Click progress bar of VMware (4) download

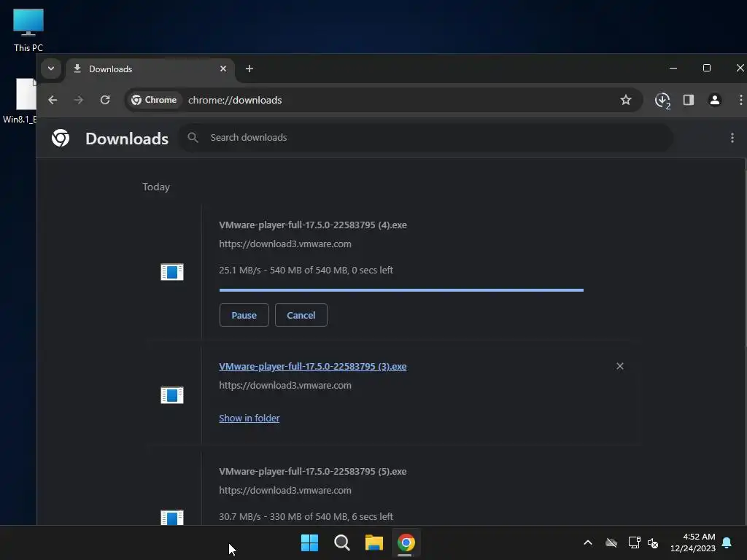(401, 290)
